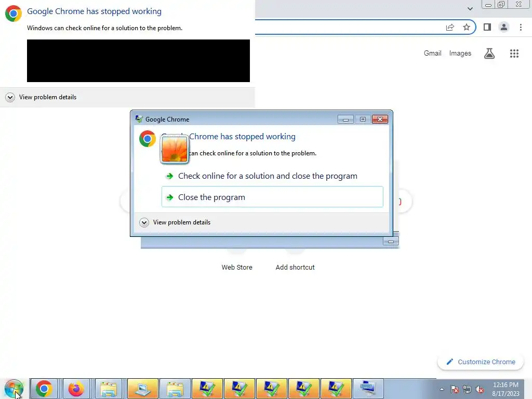Minimize the Chrome browser window

tap(488, 5)
